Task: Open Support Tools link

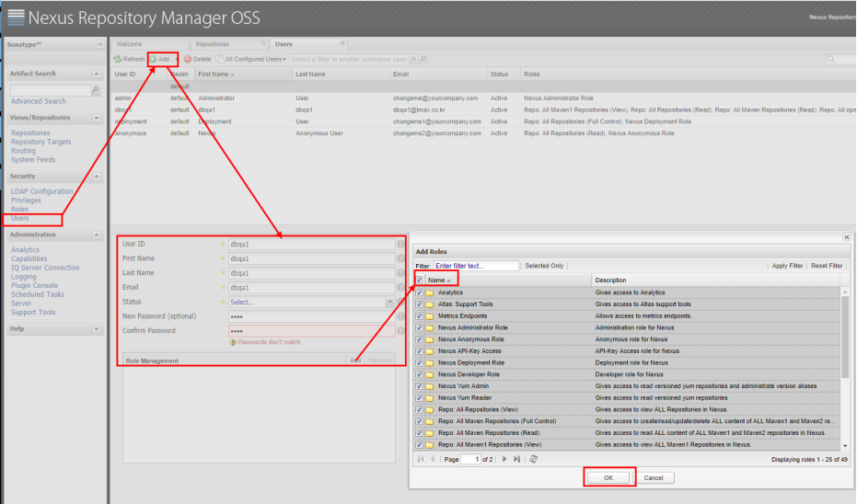Action: pos(33,313)
